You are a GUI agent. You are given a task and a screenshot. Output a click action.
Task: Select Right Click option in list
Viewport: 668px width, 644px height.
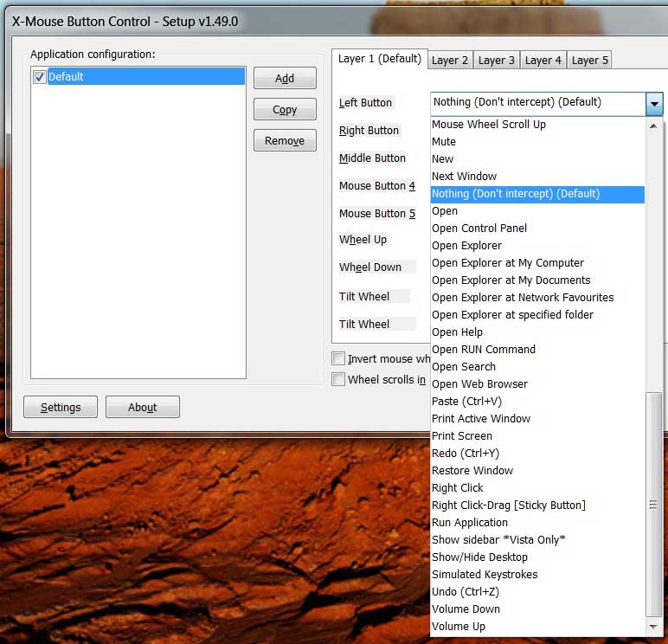[458, 488]
